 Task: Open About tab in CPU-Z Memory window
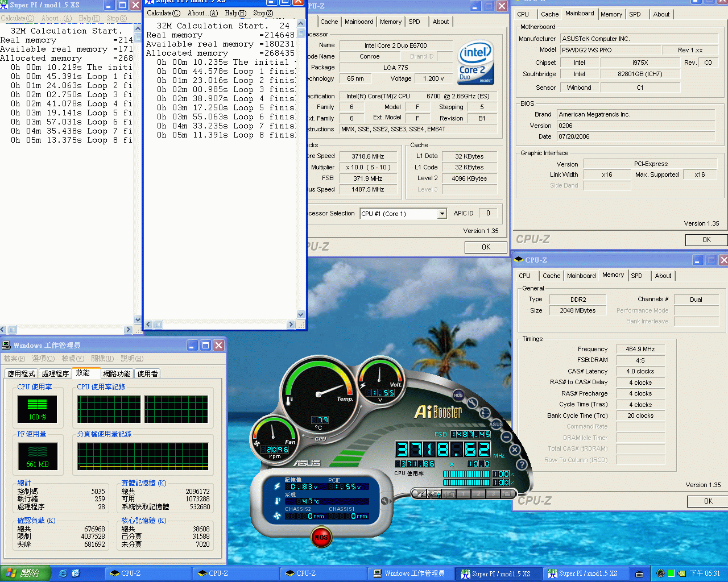[x=663, y=276]
